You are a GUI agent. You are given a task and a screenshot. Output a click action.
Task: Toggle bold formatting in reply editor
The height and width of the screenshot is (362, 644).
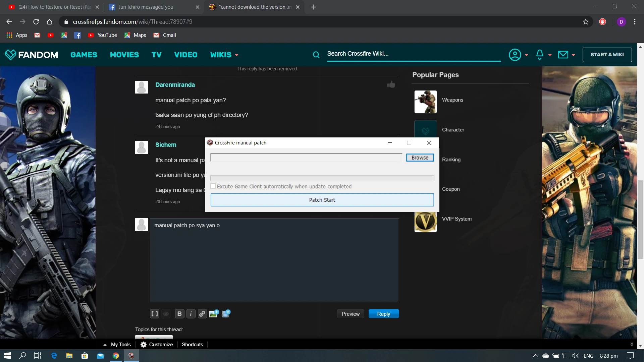(179, 314)
